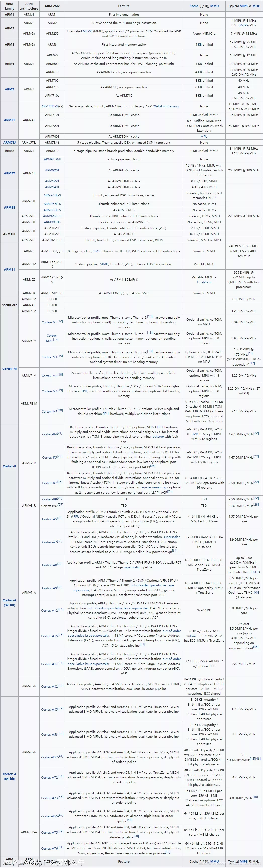Image resolution: width=263 pixels, height=868 pixels.
Task: Follow the Cortex-M family link
Action: [9, 369]
